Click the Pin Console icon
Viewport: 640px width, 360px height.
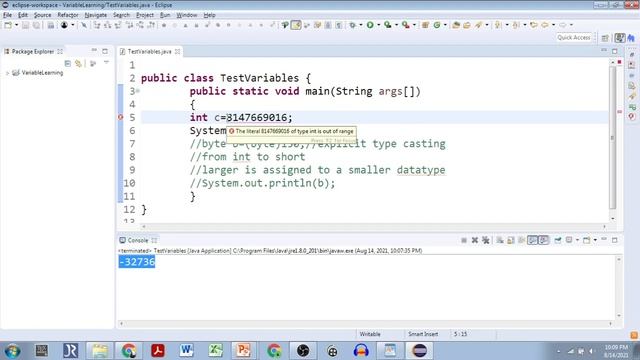(x=558, y=240)
